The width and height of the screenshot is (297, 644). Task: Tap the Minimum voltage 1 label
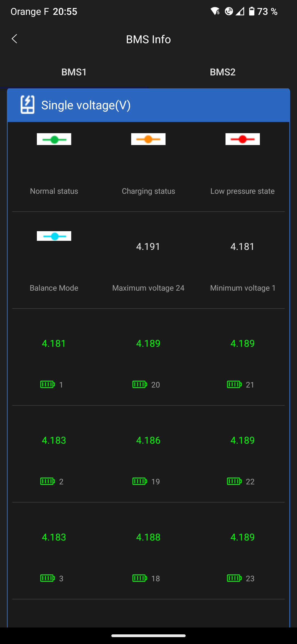pyautogui.click(x=243, y=288)
